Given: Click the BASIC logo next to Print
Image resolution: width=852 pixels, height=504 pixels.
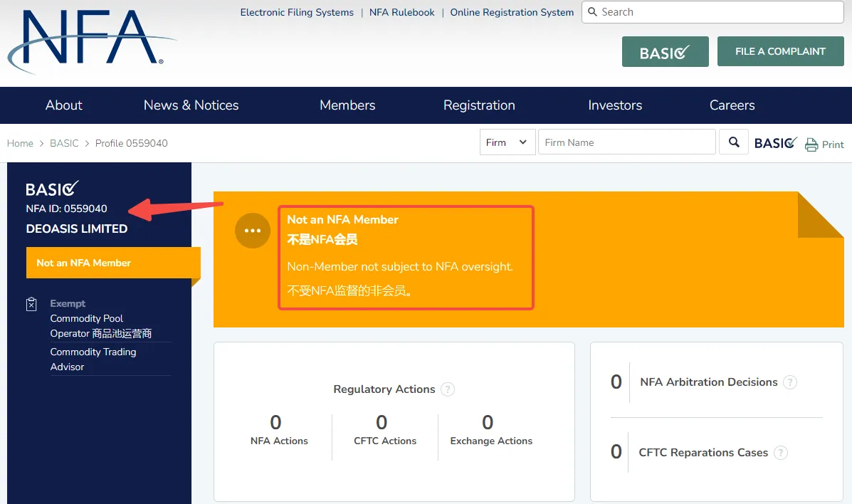Looking at the screenshot, I should [775, 142].
